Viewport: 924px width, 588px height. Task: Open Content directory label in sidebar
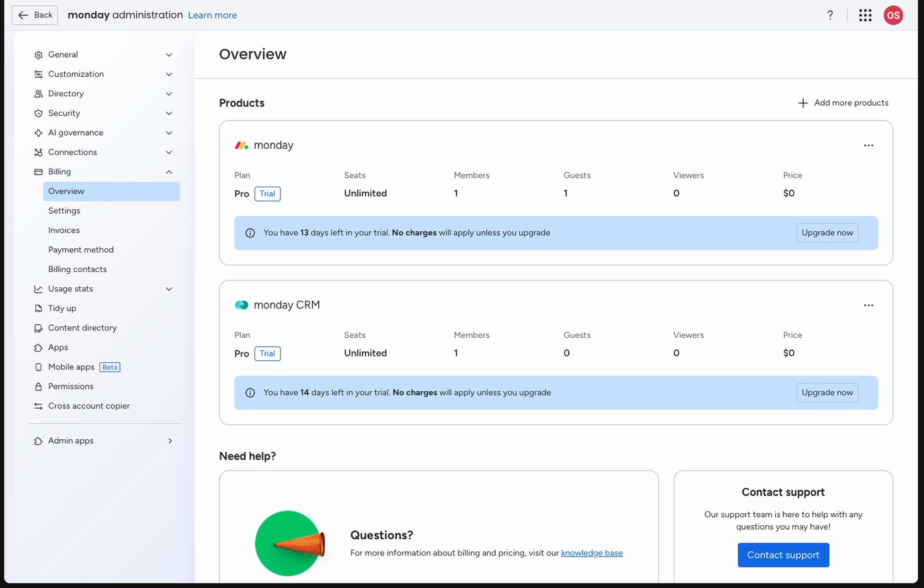pos(82,328)
